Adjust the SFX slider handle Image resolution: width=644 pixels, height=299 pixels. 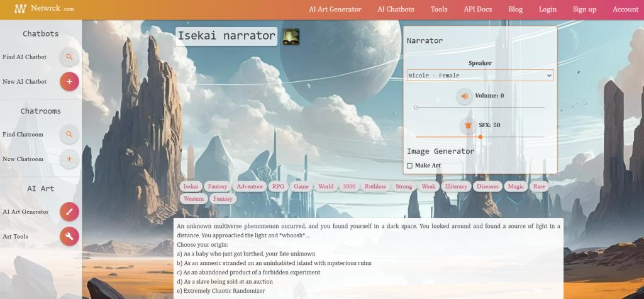(480, 137)
